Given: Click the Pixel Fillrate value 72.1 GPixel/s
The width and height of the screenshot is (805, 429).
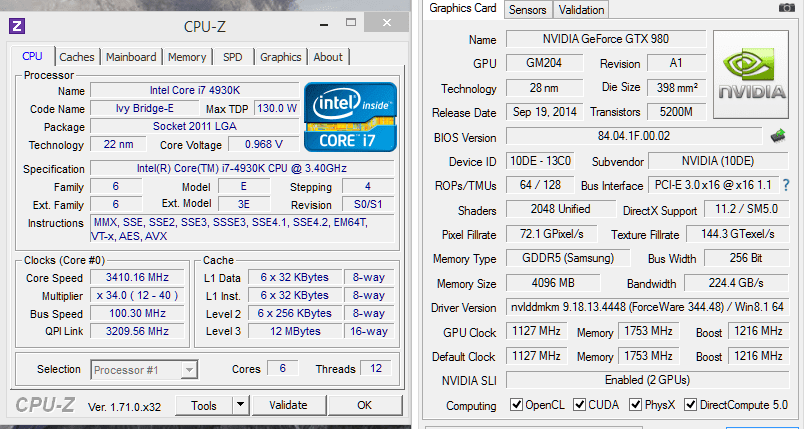Looking at the screenshot, I should [x=551, y=234].
